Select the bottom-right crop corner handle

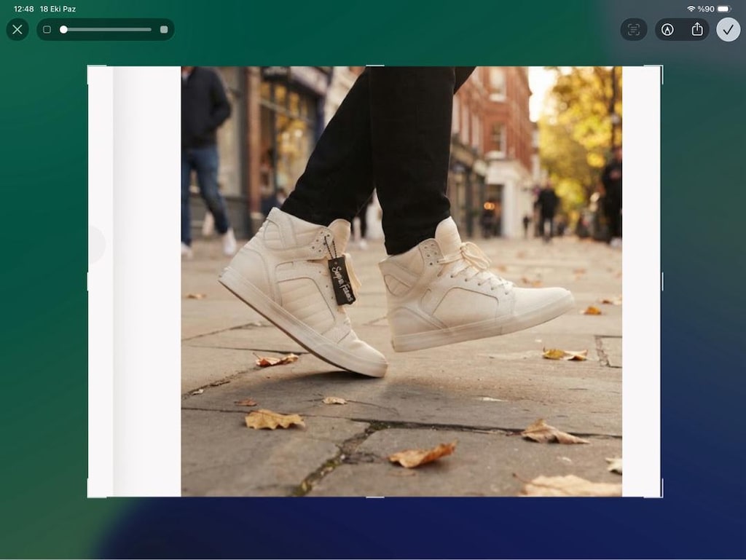point(661,497)
